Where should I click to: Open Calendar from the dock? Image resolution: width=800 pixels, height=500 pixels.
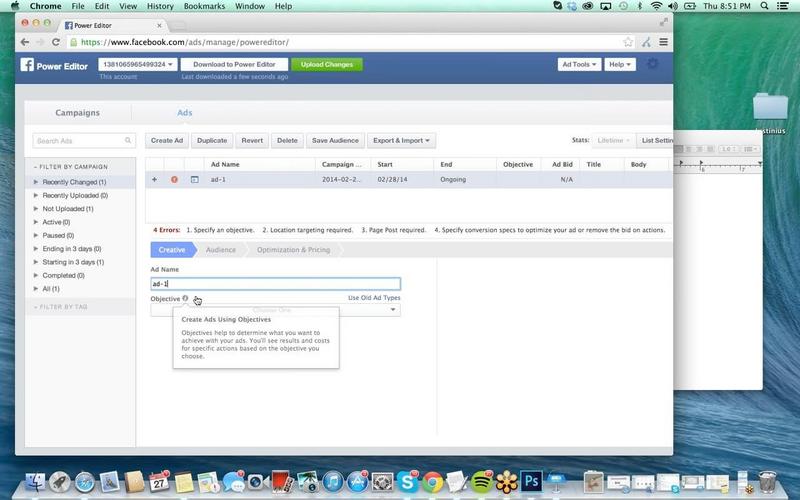point(159,482)
